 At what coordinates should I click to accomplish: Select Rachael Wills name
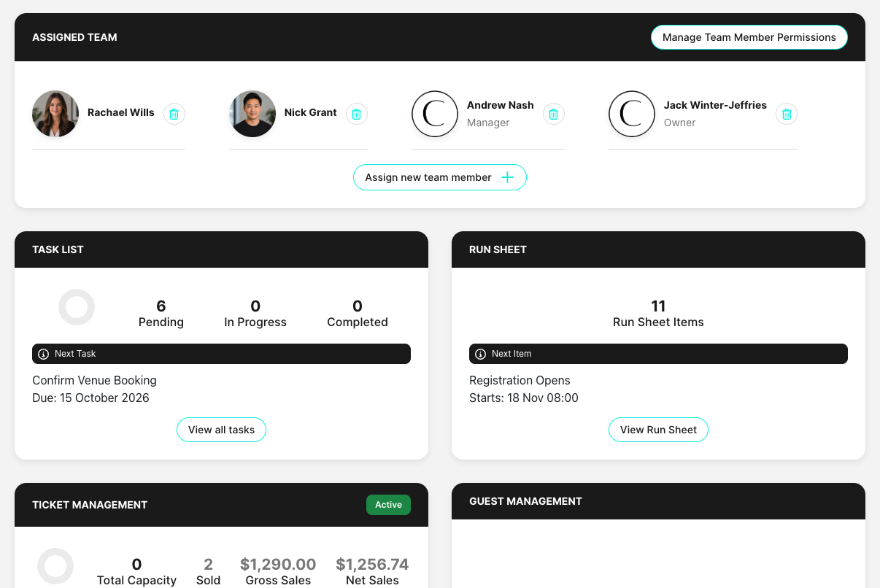point(121,112)
